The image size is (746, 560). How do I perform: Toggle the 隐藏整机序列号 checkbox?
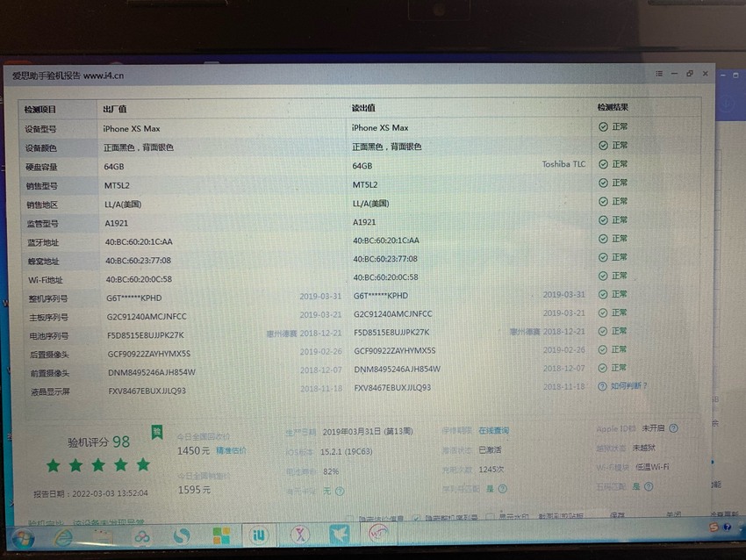click(x=417, y=518)
